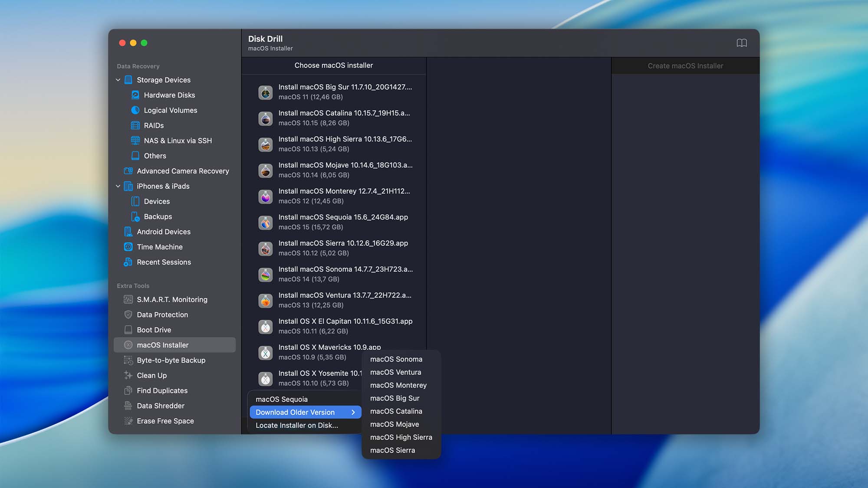868x488 pixels.
Task: Click the Logical Volumes pie icon
Action: (135, 110)
